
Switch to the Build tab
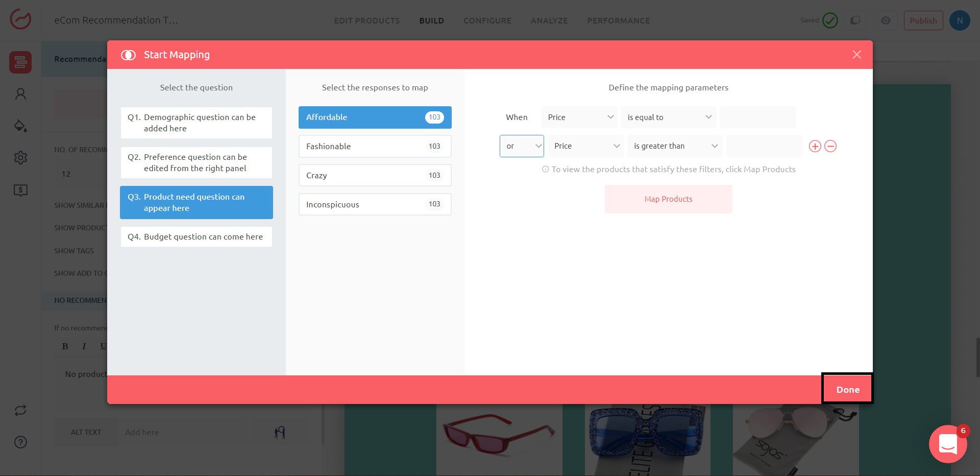pyautogui.click(x=432, y=21)
